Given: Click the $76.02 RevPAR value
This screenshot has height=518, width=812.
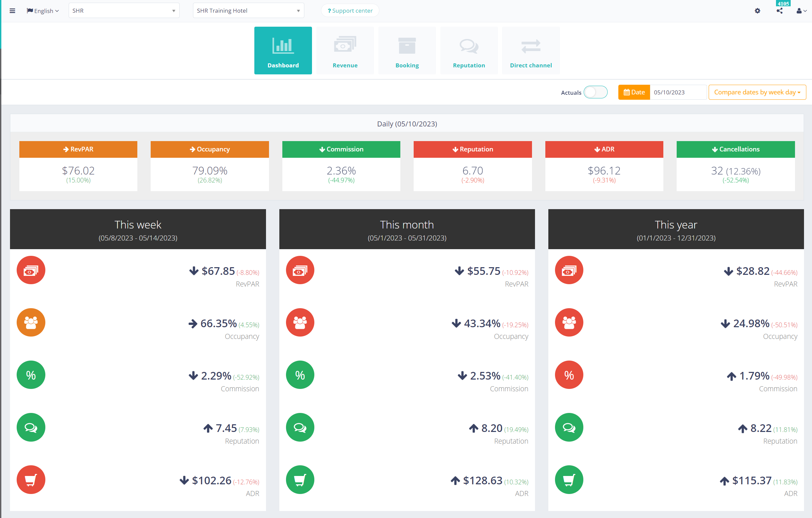Looking at the screenshot, I should (78, 171).
